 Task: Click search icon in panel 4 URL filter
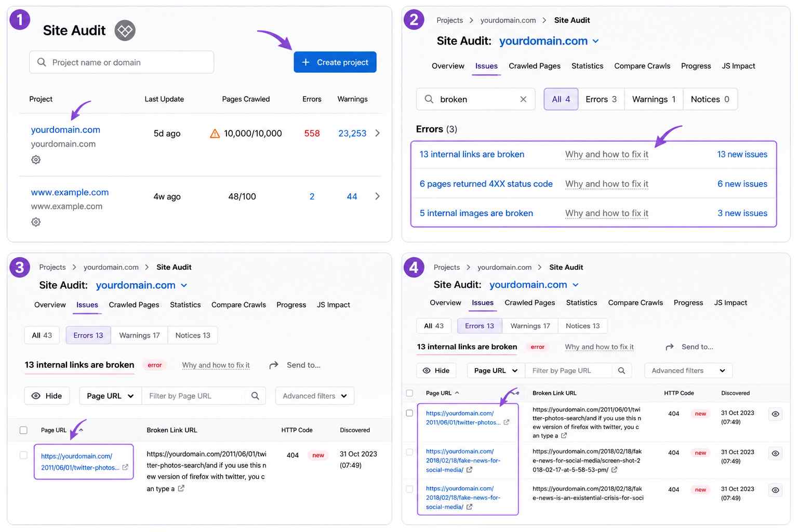tap(621, 370)
